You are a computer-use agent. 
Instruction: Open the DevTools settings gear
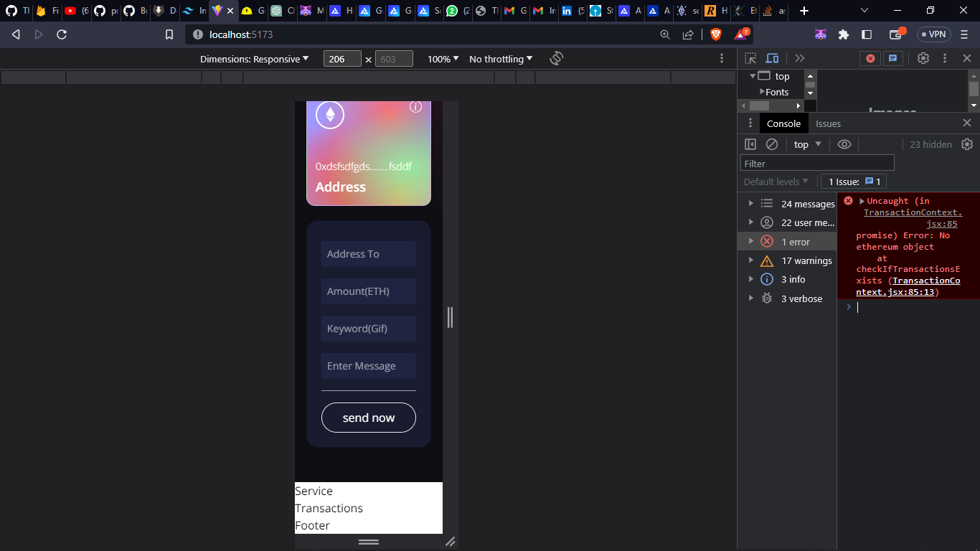(x=923, y=58)
